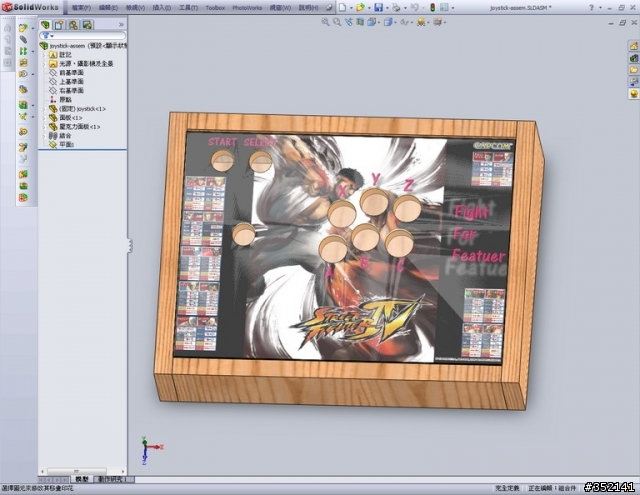Open the Toolbox menu
640x495 pixels.
(215, 8)
